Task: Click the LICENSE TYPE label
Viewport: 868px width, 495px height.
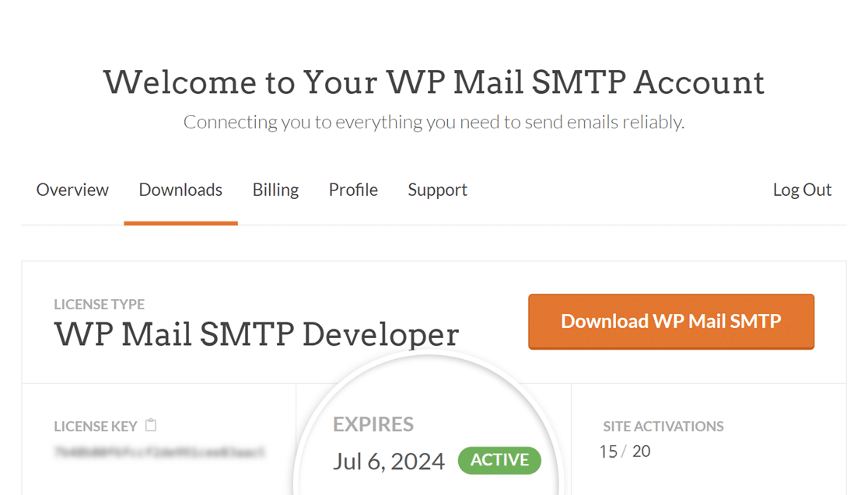Action: point(99,304)
